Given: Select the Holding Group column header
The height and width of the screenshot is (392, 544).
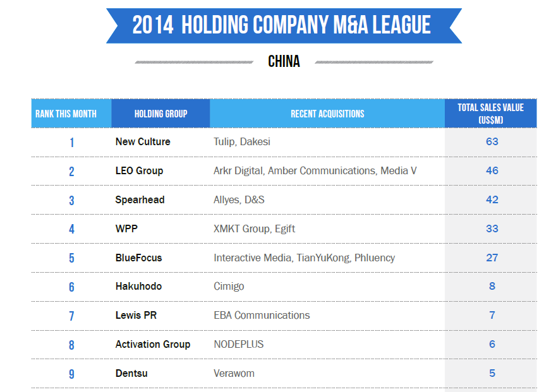Looking at the screenshot, I should point(160,114).
